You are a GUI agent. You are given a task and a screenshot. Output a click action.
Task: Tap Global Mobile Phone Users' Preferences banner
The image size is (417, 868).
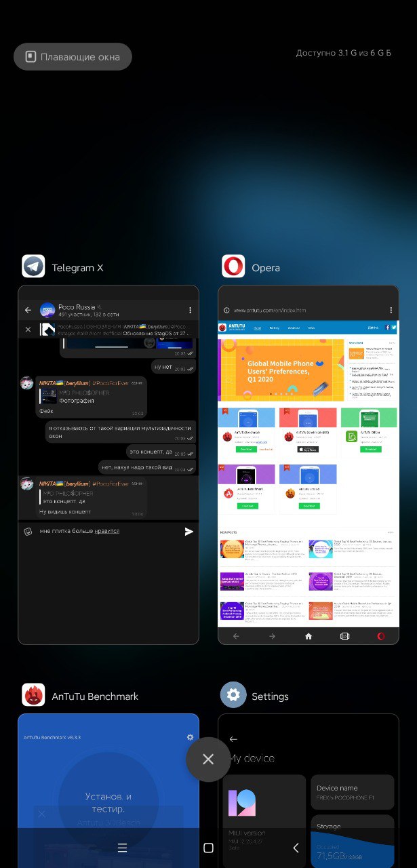point(281,370)
